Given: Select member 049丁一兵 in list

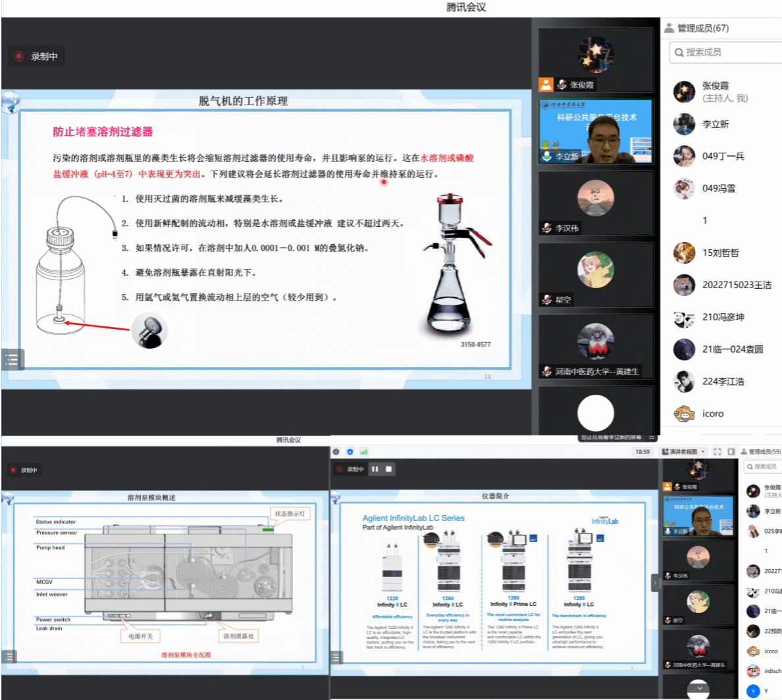Looking at the screenshot, I should tap(723, 156).
